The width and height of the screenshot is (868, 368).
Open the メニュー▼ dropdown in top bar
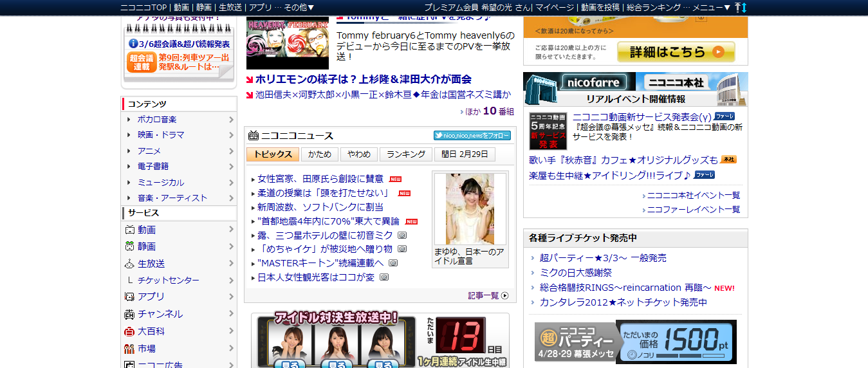[x=712, y=7]
